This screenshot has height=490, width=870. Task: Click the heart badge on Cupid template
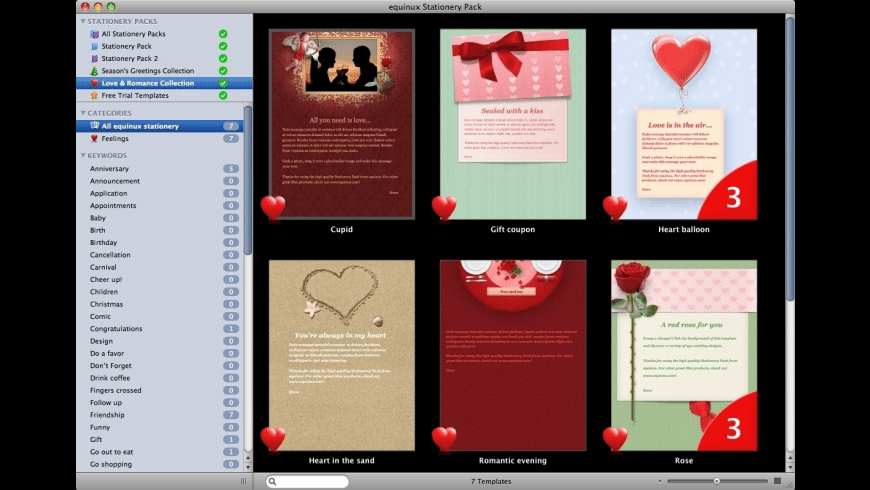click(x=272, y=208)
